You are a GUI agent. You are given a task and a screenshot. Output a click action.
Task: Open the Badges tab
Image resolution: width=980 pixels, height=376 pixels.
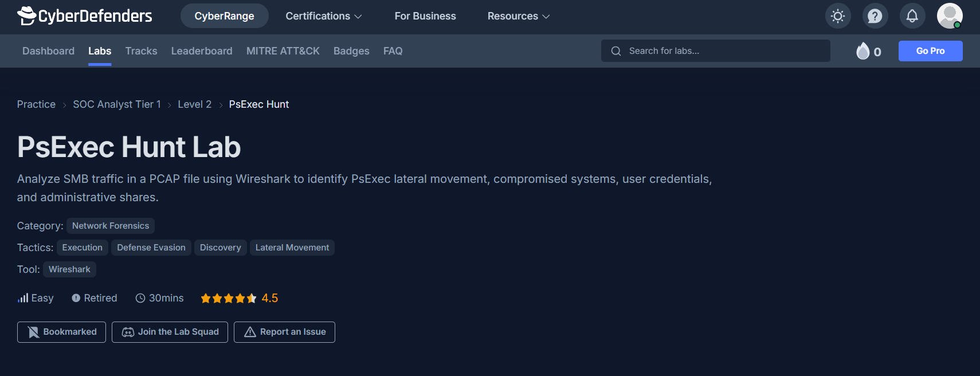point(351,51)
